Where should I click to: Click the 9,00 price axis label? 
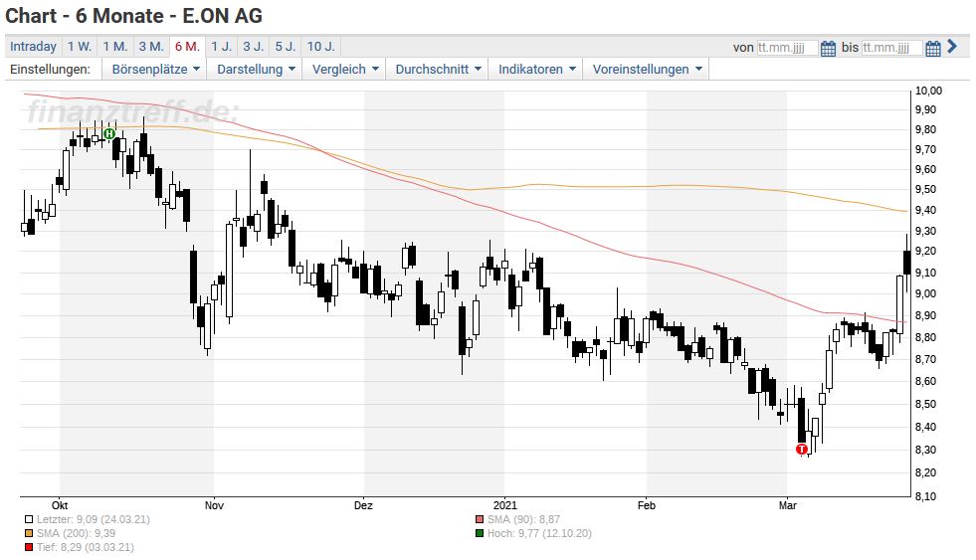925,293
